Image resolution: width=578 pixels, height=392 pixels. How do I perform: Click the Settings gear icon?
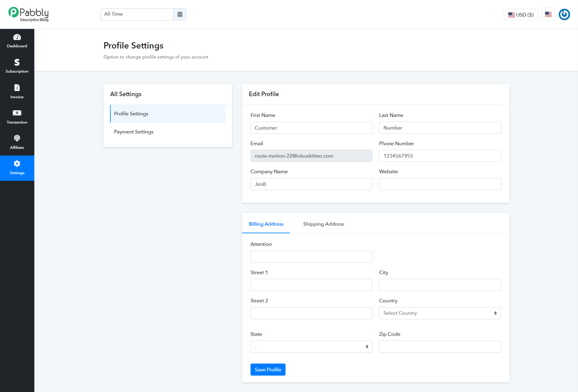pos(17,164)
